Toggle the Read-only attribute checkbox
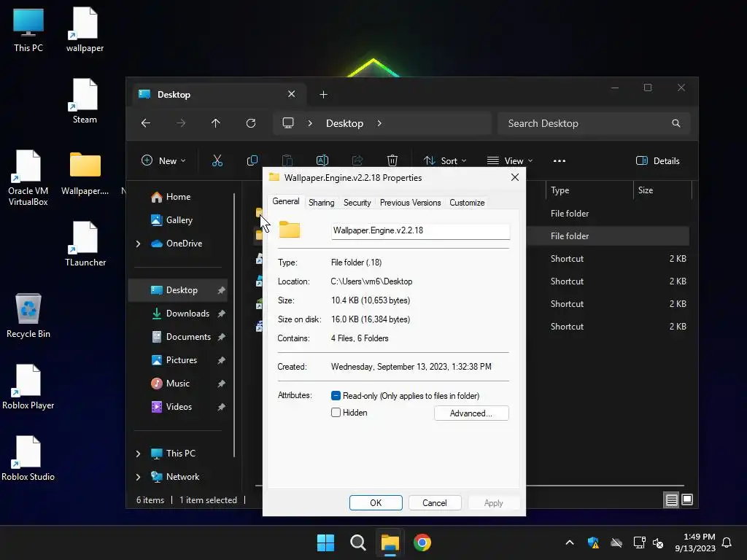 click(x=336, y=396)
